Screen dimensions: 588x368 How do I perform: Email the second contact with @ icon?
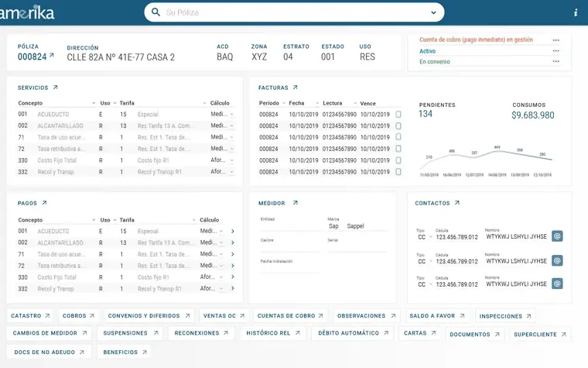click(557, 260)
